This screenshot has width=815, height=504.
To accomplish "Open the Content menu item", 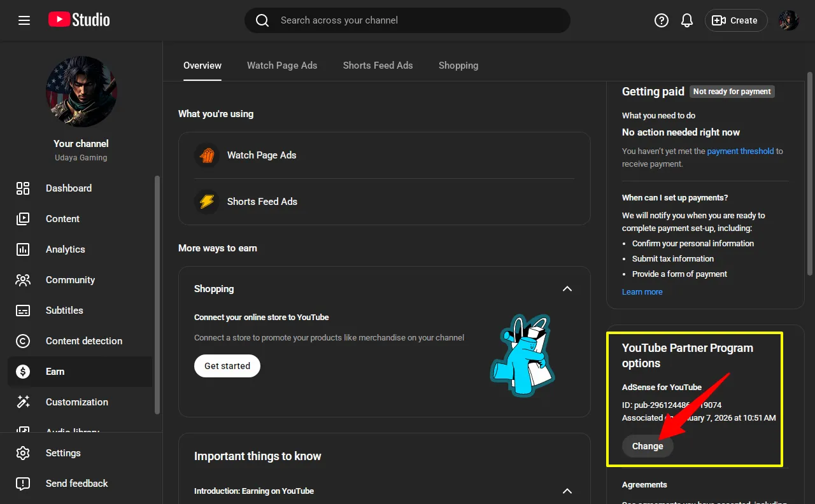I will tap(80, 219).
